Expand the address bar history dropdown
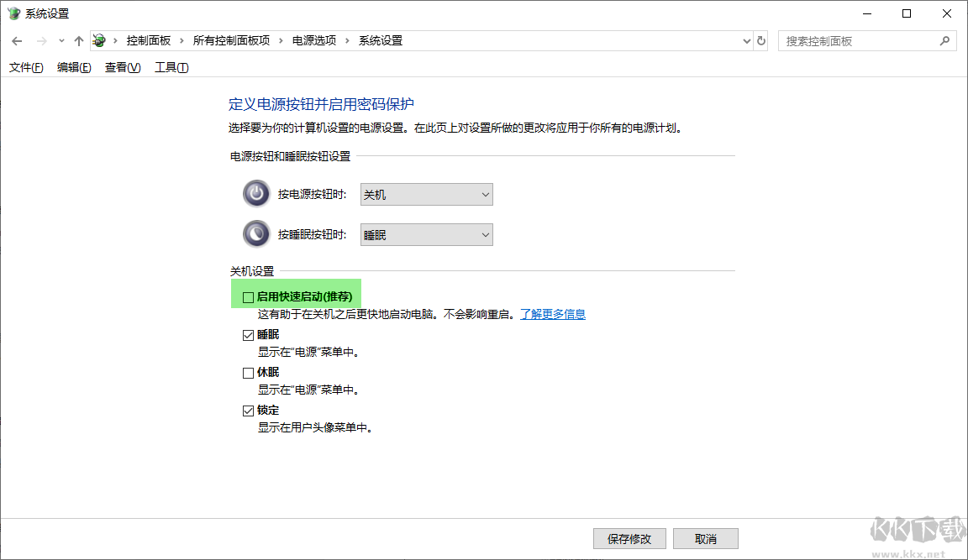The width and height of the screenshot is (968, 560). pos(746,40)
